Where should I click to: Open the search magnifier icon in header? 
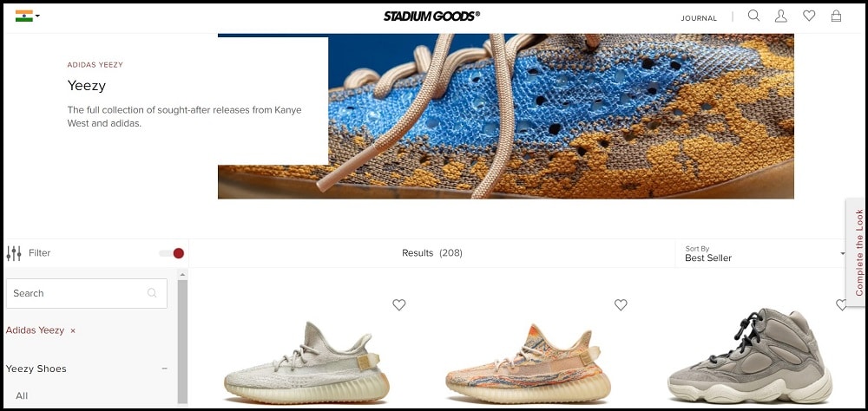753,16
